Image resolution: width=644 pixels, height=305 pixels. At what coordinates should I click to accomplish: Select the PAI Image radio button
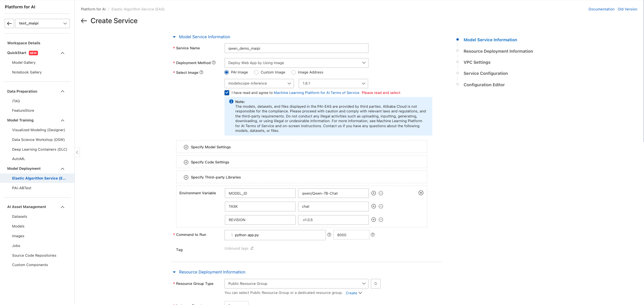click(227, 72)
